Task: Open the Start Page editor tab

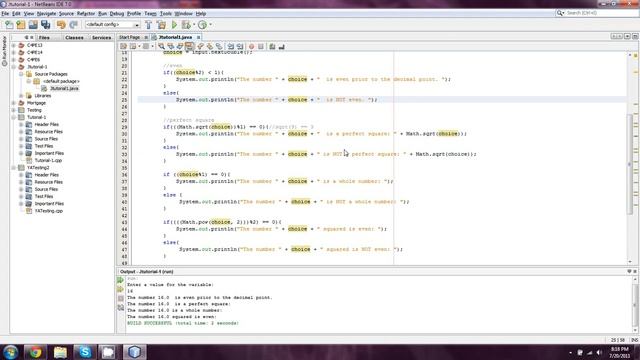Action: point(129,37)
